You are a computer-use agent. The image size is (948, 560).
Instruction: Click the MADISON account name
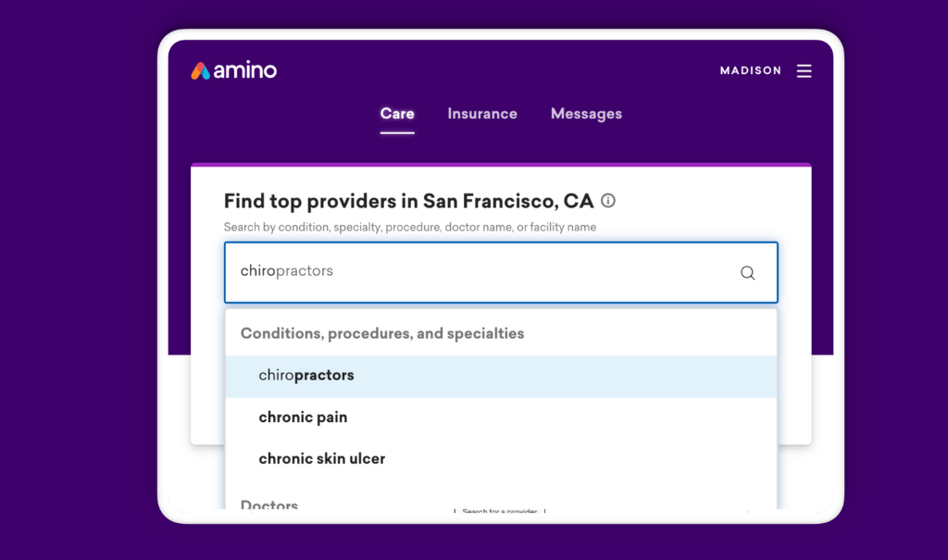click(x=750, y=70)
